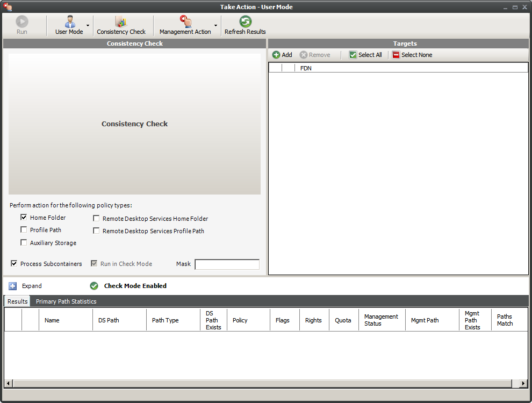Open the User Mode dropdown arrow

pos(88,25)
